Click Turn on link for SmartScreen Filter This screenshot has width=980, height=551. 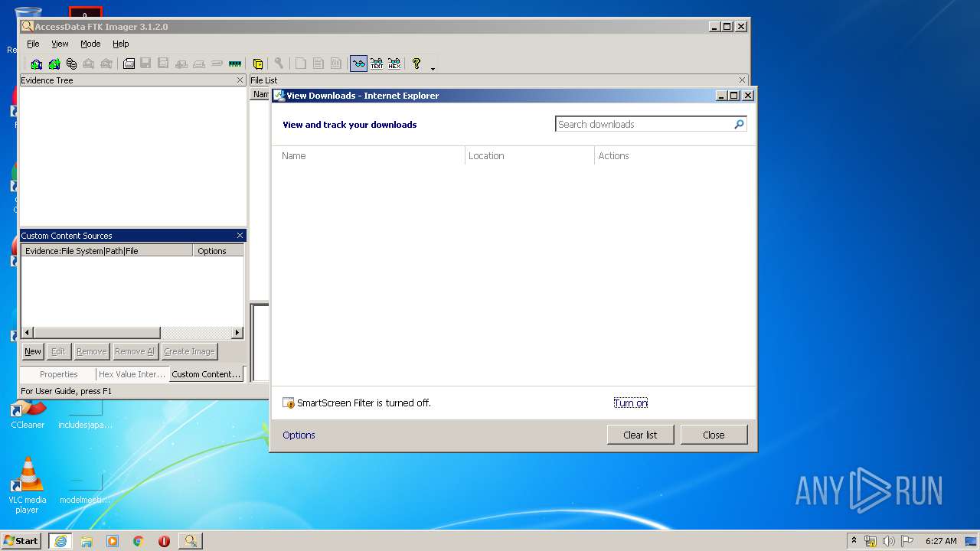click(631, 403)
